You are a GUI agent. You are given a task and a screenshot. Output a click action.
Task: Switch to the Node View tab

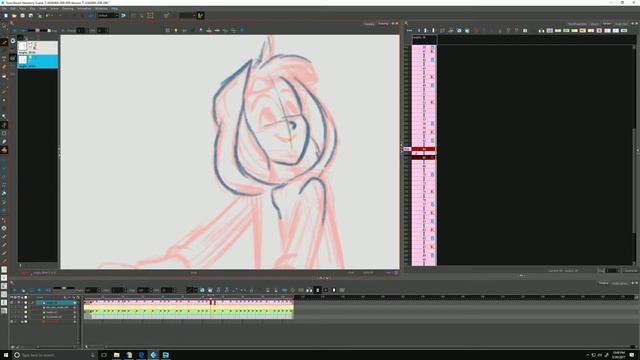click(621, 24)
